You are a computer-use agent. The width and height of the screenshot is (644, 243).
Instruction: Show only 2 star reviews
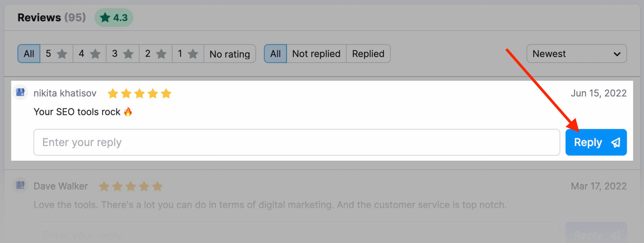155,54
